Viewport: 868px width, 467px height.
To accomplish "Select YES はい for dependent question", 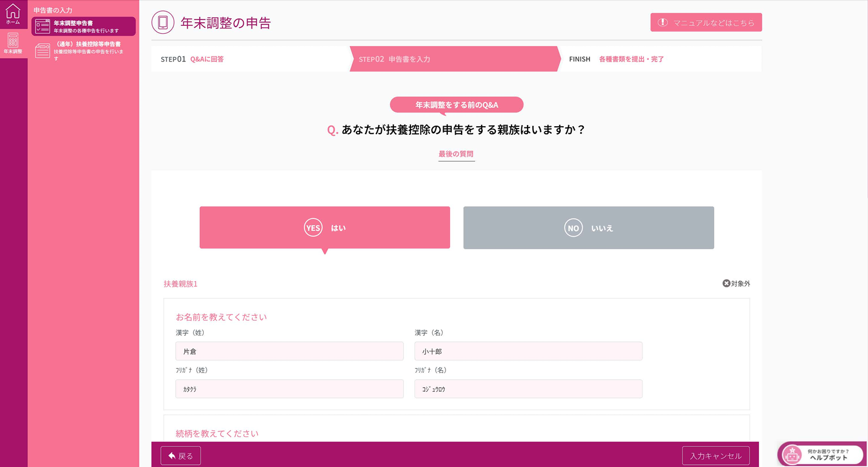I will pos(324,227).
